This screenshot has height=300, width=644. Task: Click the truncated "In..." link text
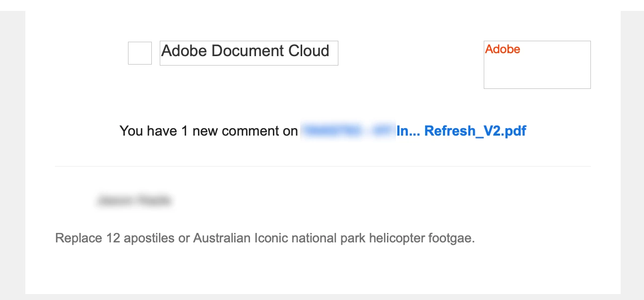pos(408,131)
